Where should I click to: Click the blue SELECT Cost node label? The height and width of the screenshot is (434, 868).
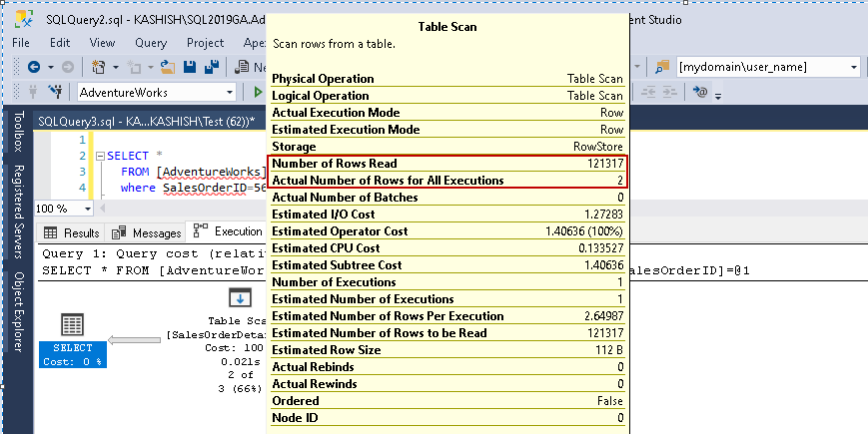click(73, 355)
